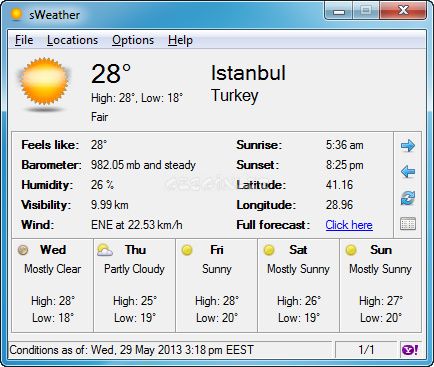Click the sWeather app icon in the title bar
The width and height of the screenshot is (434, 367).
pyautogui.click(x=16, y=14)
